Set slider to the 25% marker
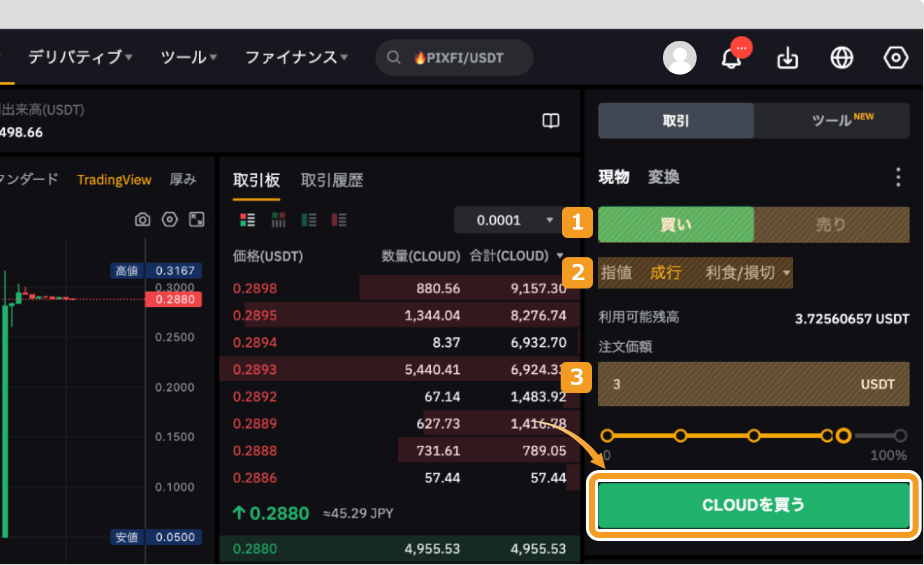924x565 pixels. (680, 436)
